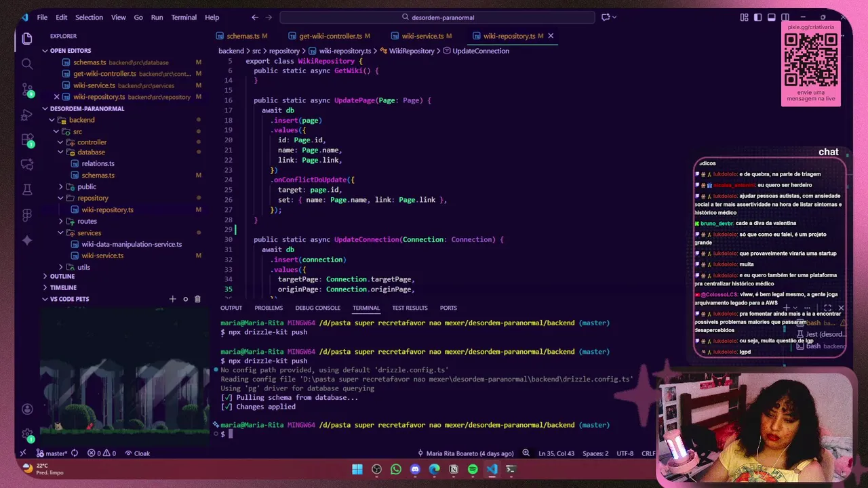The height and width of the screenshot is (488, 868).
Task: Switch to the Problems panel tab
Action: [x=269, y=308]
